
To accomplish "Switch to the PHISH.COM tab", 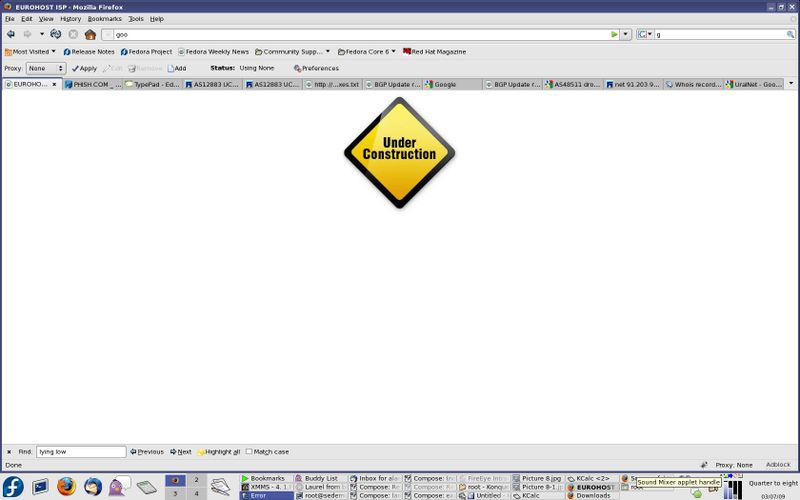I will pyautogui.click(x=96, y=84).
